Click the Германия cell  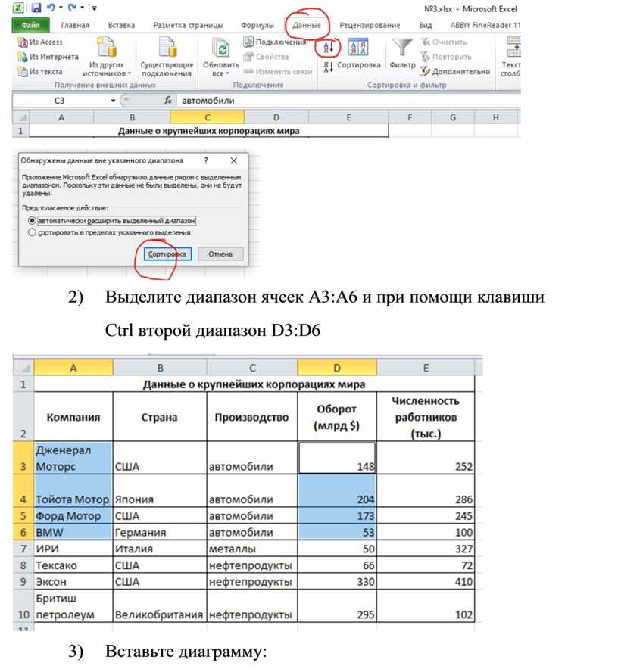[160, 532]
